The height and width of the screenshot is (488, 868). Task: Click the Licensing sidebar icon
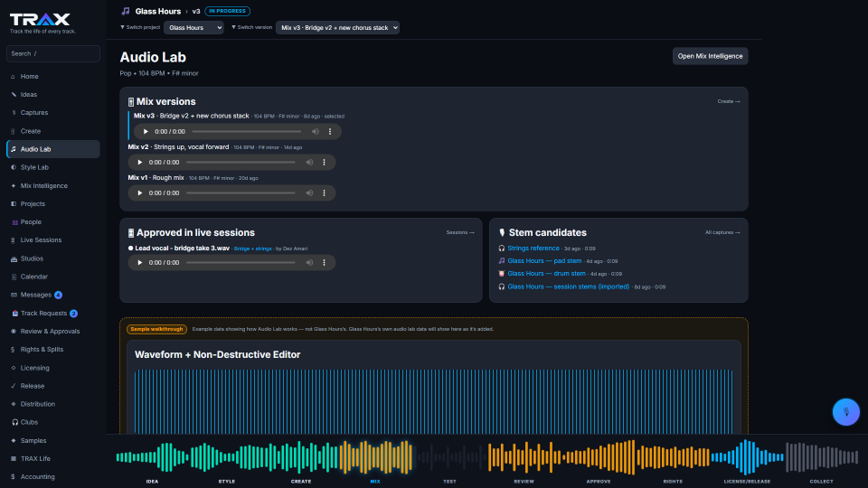[x=14, y=368]
